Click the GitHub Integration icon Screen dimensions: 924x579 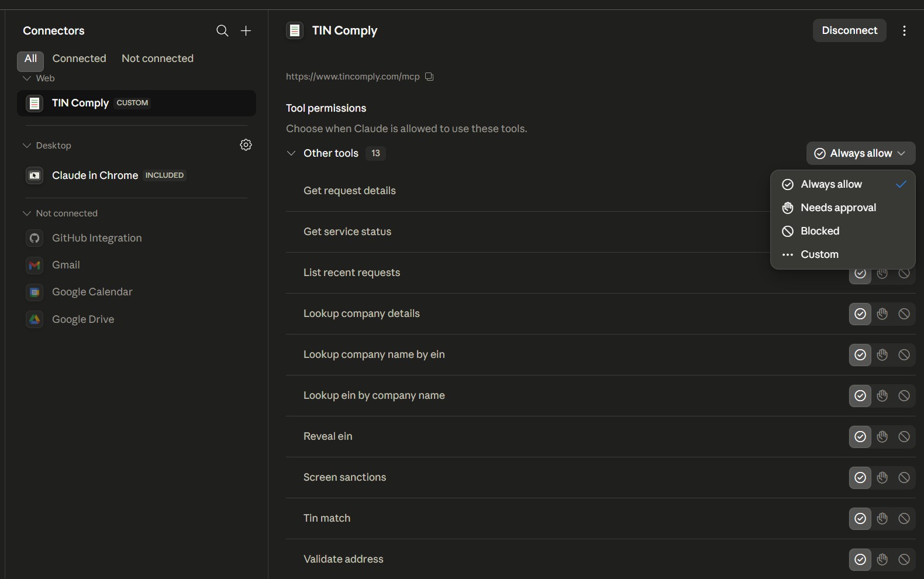pos(35,238)
